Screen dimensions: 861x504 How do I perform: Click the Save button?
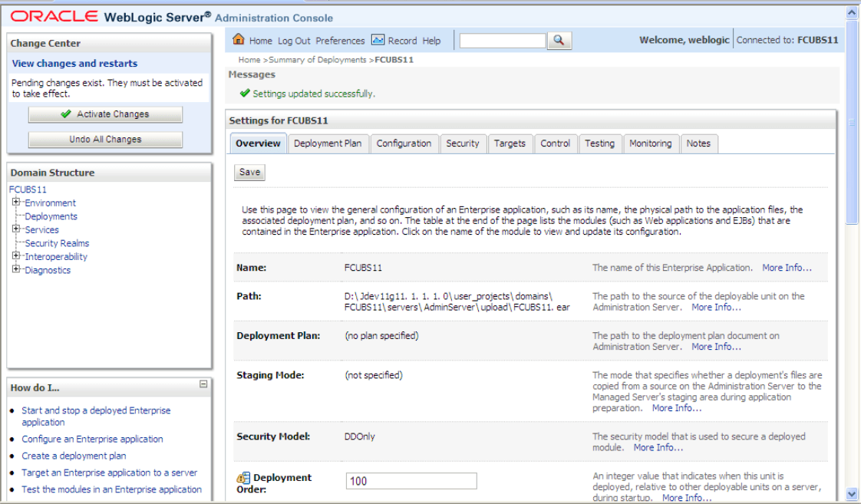pyautogui.click(x=249, y=172)
